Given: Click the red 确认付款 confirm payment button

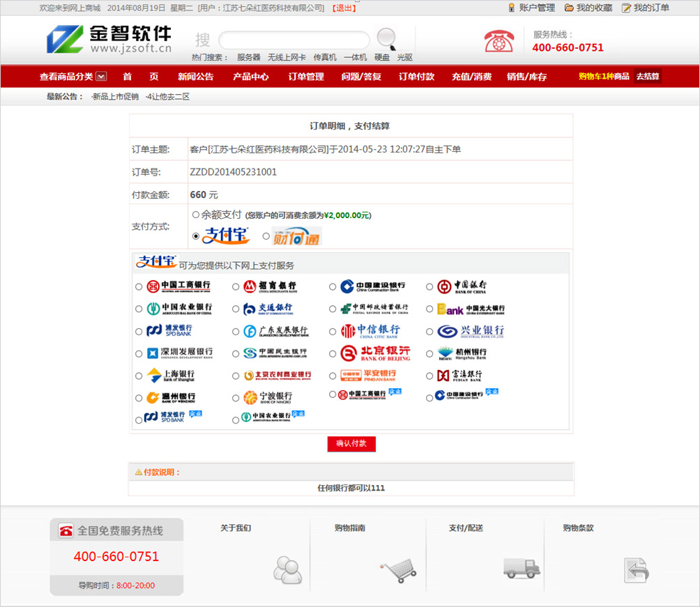Looking at the screenshot, I should pyautogui.click(x=351, y=444).
